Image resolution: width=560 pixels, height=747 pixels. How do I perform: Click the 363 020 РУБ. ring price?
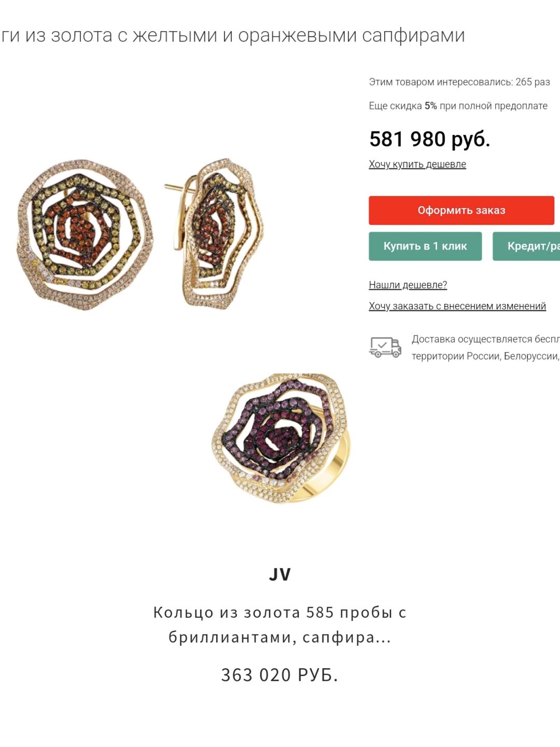click(x=280, y=675)
